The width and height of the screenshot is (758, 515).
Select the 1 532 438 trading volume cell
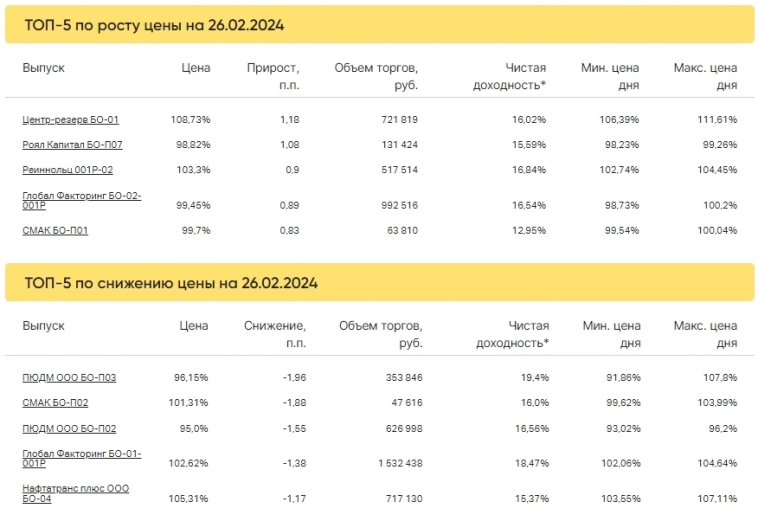392,464
